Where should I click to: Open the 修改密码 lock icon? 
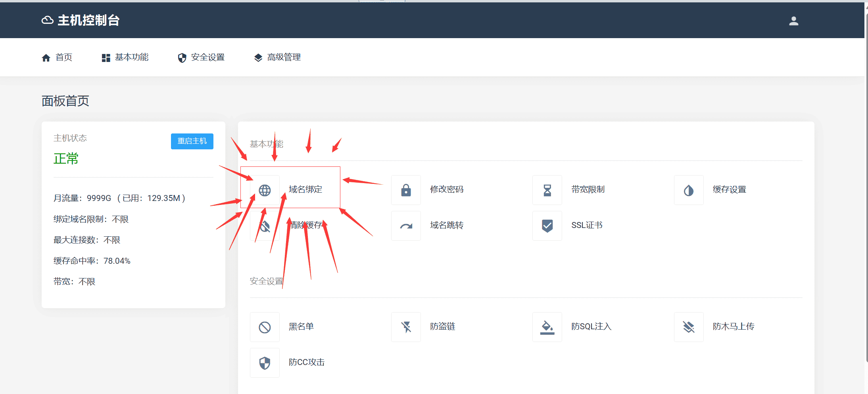pos(406,190)
